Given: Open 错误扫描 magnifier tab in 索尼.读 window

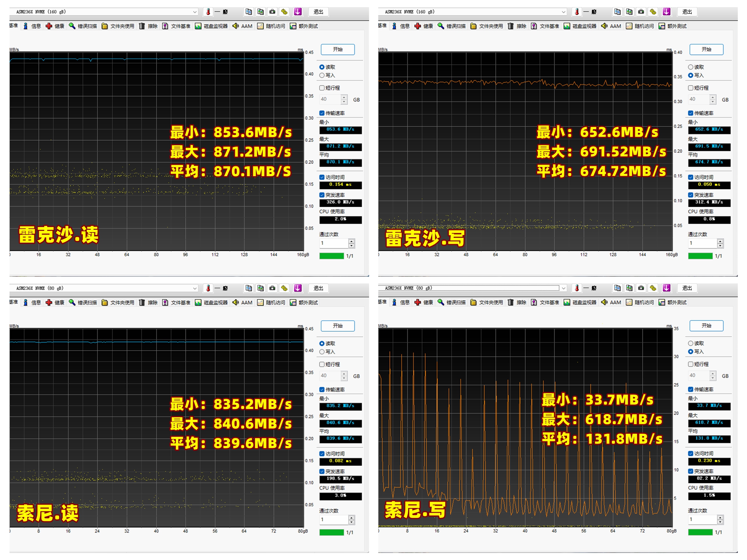Looking at the screenshot, I should click(83, 302).
